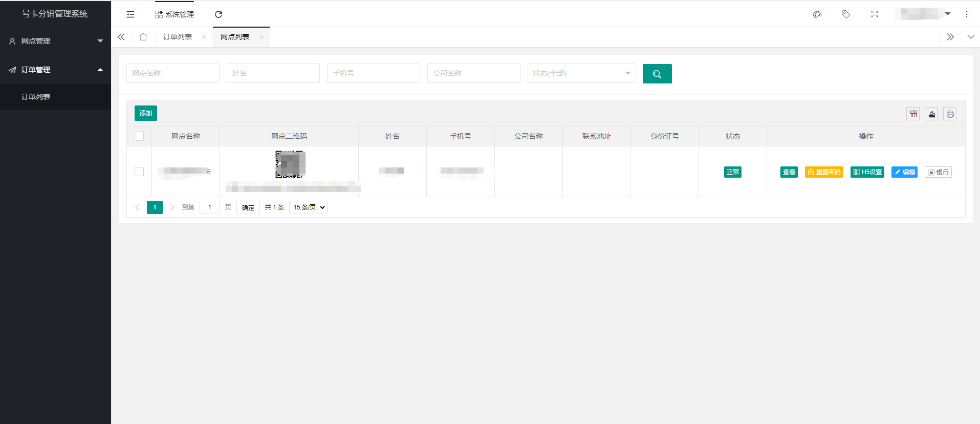The width and height of the screenshot is (980, 424).
Task: Click the green search button
Action: tap(657, 74)
